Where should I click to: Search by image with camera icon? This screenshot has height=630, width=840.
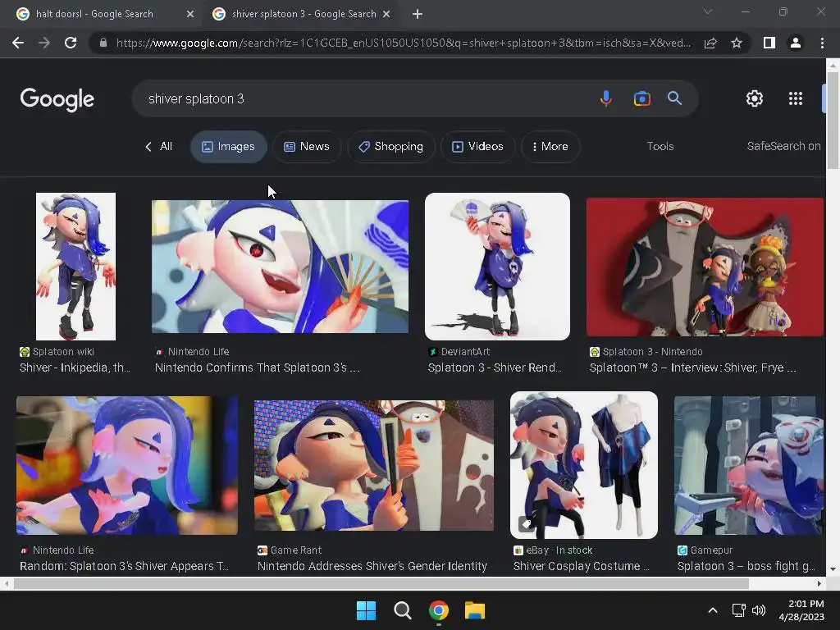[641, 98]
